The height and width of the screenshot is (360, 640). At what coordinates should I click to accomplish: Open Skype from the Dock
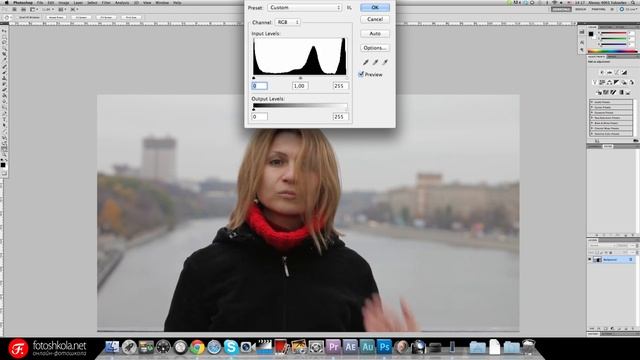coord(231,347)
